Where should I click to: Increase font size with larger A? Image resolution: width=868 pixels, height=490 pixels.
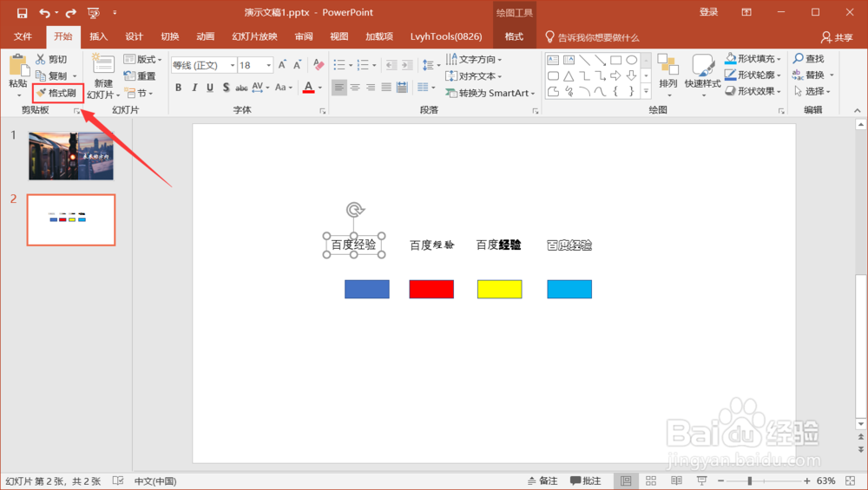[282, 65]
